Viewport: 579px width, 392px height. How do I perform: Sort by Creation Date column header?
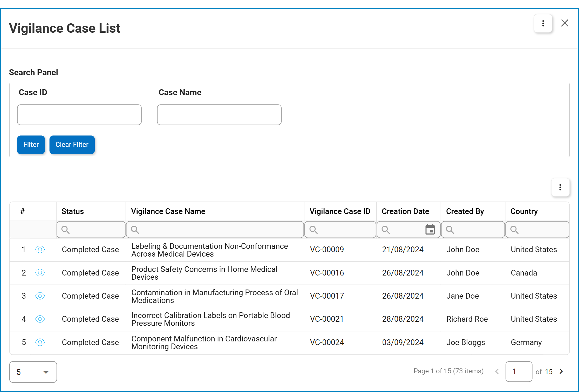pos(405,211)
